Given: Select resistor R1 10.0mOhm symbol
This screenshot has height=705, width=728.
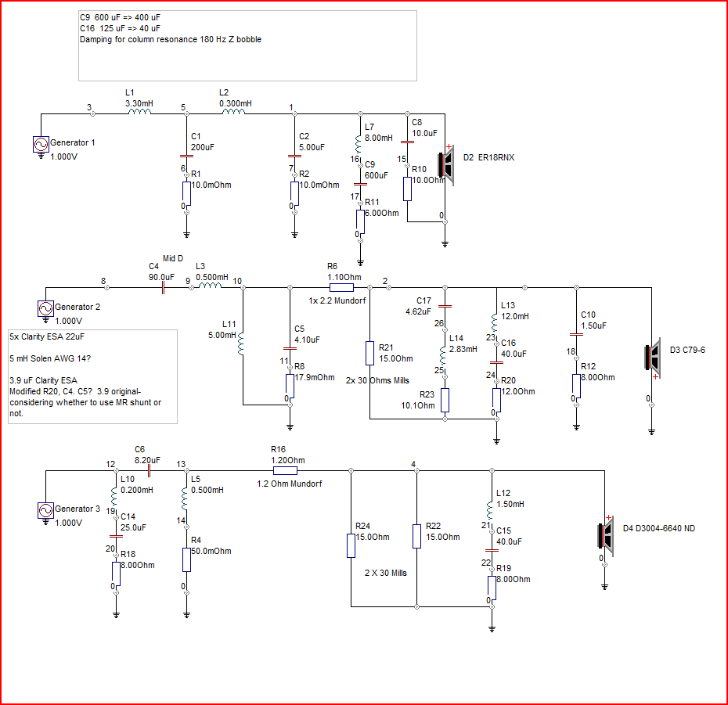Looking at the screenshot, I should pos(186,193).
